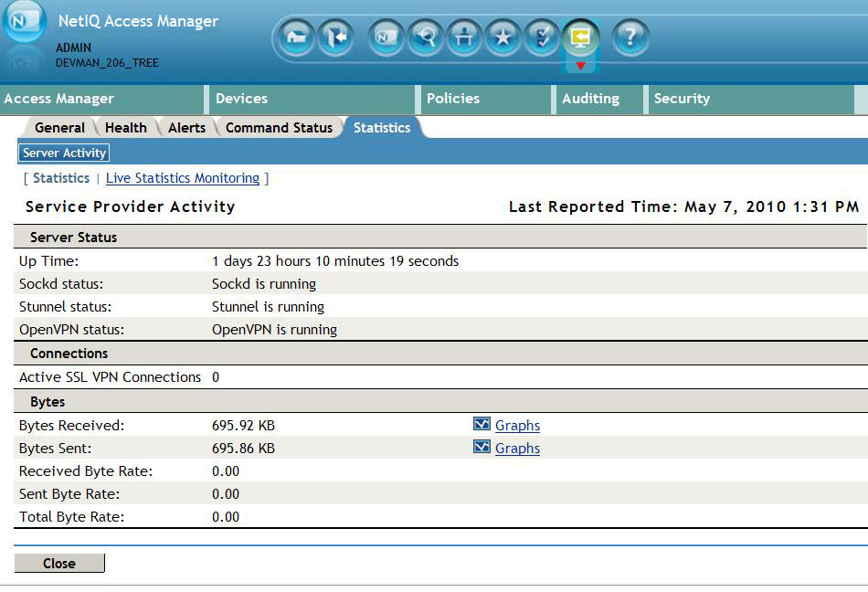Screen dimensions: 868x592
Task: Click the Active SSL VPN Connections label
Action: coord(111,376)
